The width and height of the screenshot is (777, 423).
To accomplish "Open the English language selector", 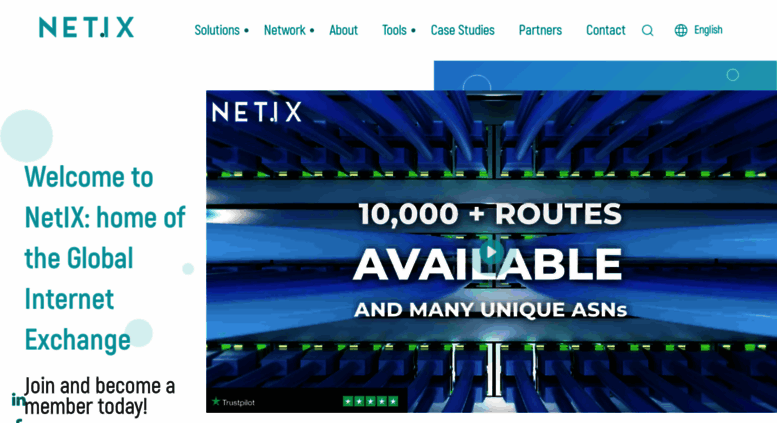I will (708, 30).
